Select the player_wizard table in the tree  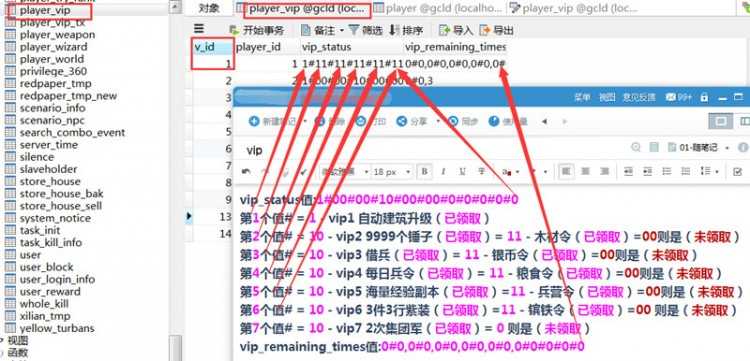tap(53, 47)
